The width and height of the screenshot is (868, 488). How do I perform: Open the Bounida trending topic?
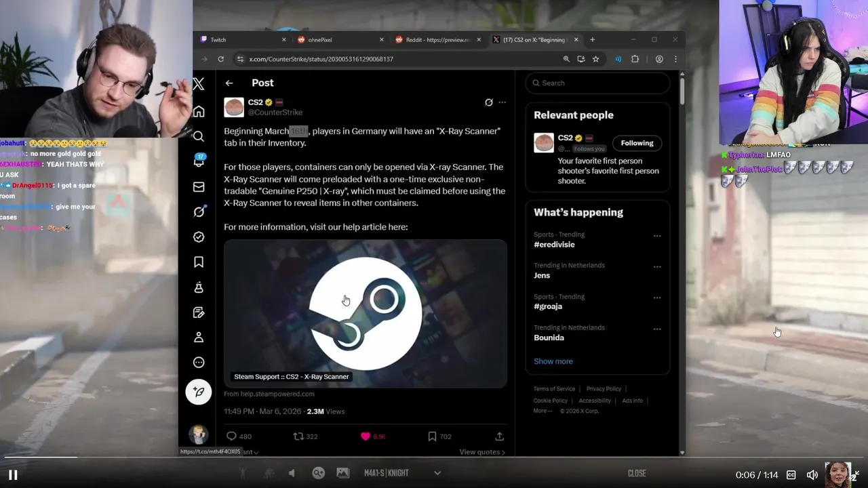[x=549, y=338]
